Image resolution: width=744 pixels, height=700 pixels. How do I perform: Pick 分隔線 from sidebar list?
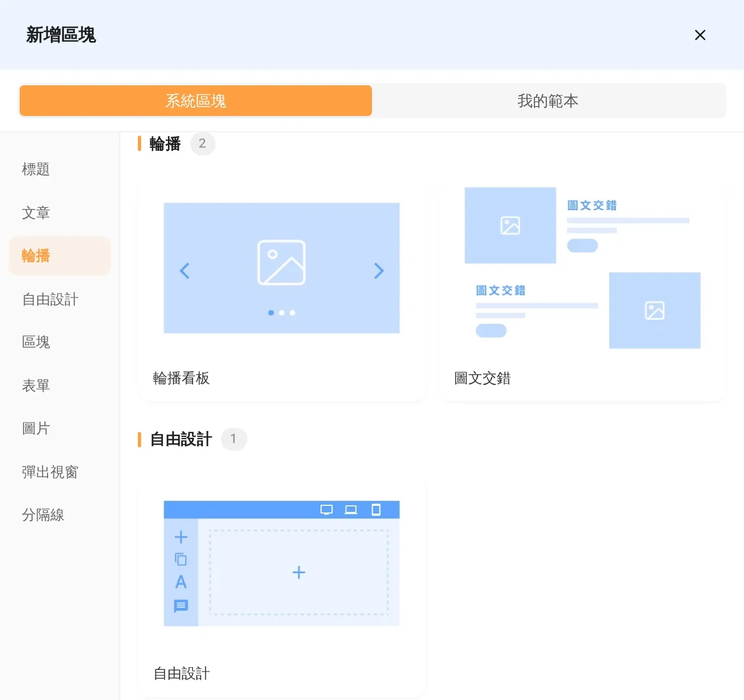click(x=43, y=515)
